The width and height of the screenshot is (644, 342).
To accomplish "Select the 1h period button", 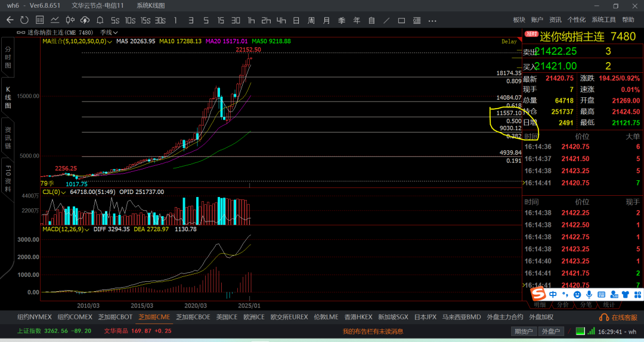I will [251, 20].
